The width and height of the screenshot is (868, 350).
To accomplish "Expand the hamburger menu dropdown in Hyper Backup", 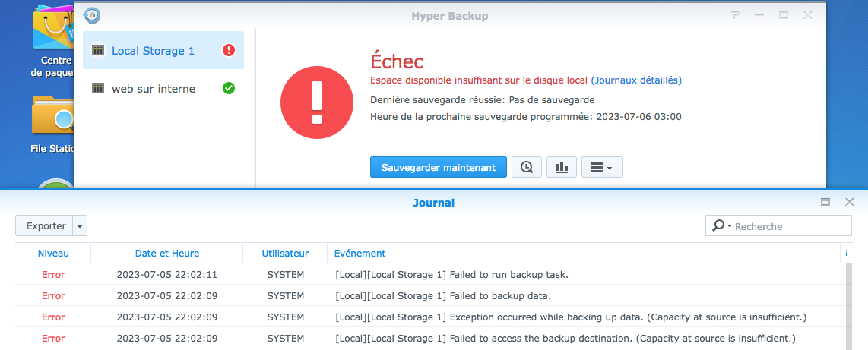I will pyautogui.click(x=602, y=167).
